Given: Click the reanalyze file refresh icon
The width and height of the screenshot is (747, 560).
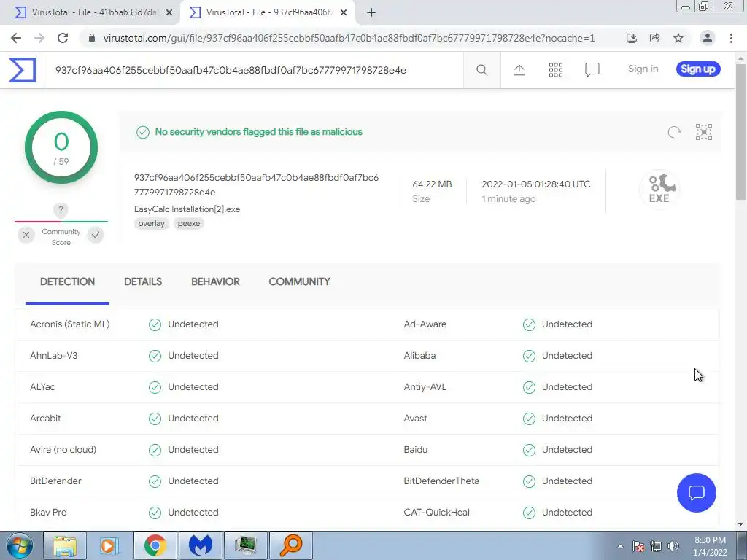Looking at the screenshot, I should 674,132.
